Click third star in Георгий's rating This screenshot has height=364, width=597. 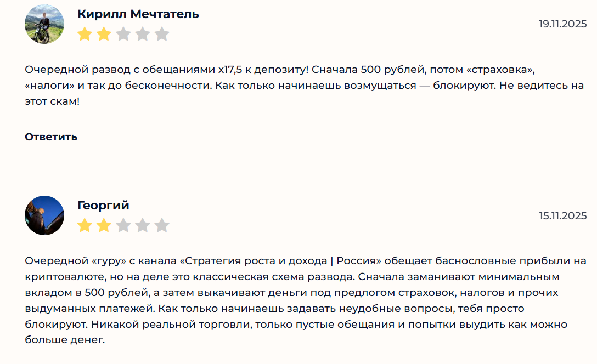coord(123,225)
